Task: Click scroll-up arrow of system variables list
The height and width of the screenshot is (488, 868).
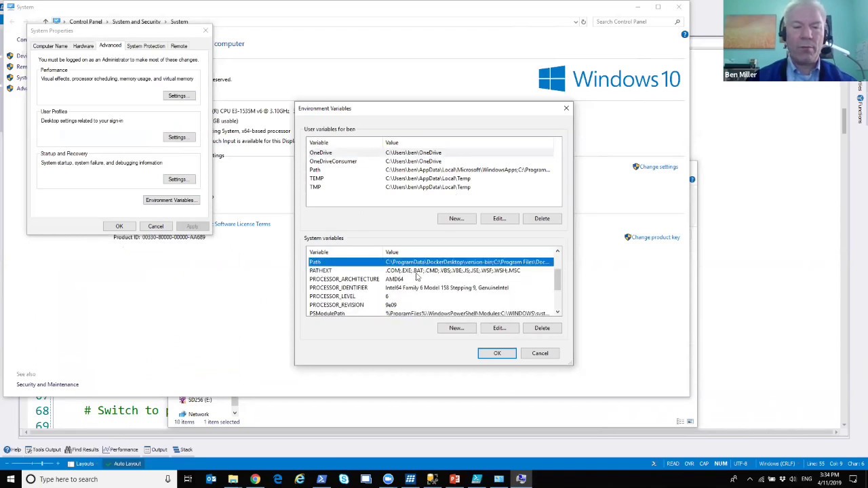Action: [557, 252]
